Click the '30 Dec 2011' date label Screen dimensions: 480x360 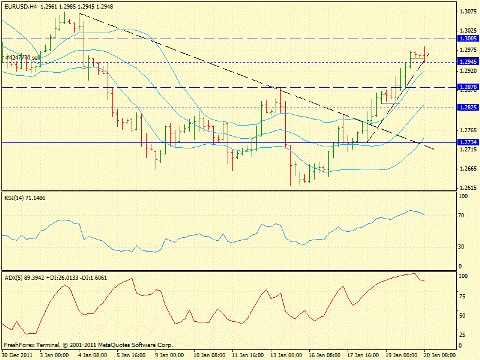click(x=17, y=355)
